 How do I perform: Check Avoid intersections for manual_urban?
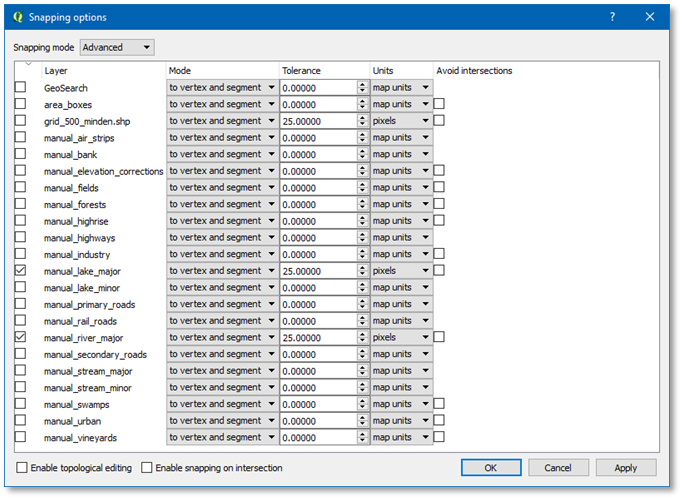439,421
